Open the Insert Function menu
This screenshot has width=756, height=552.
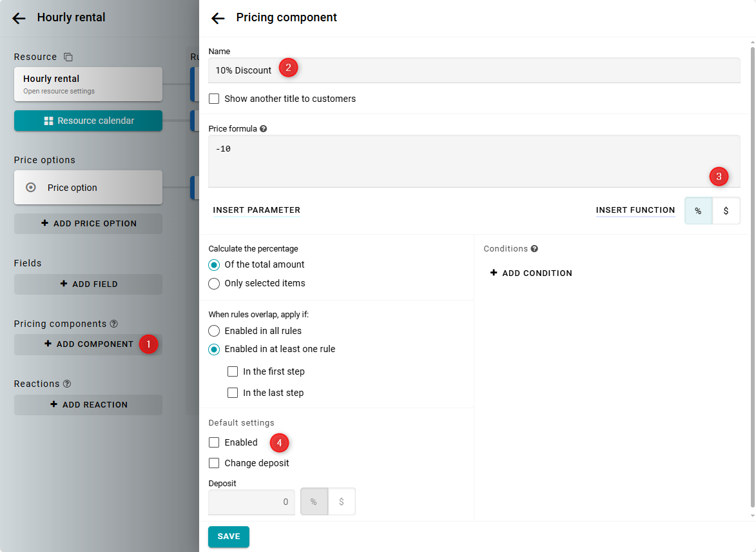635,210
